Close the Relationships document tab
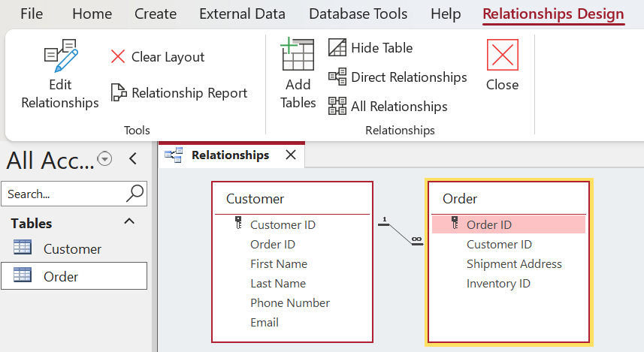 pyautogui.click(x=291, y=155)
